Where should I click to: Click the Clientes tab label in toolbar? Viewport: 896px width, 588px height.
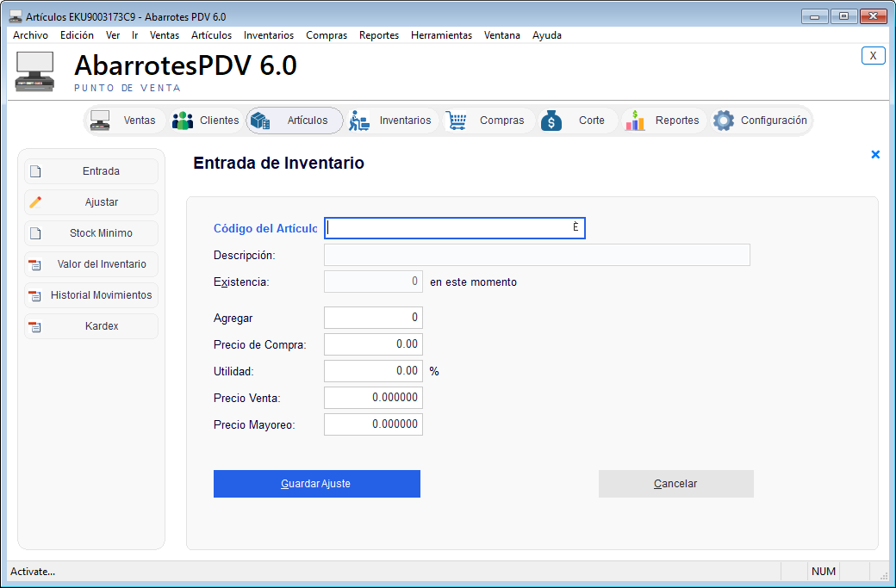[x=220, y=121]
